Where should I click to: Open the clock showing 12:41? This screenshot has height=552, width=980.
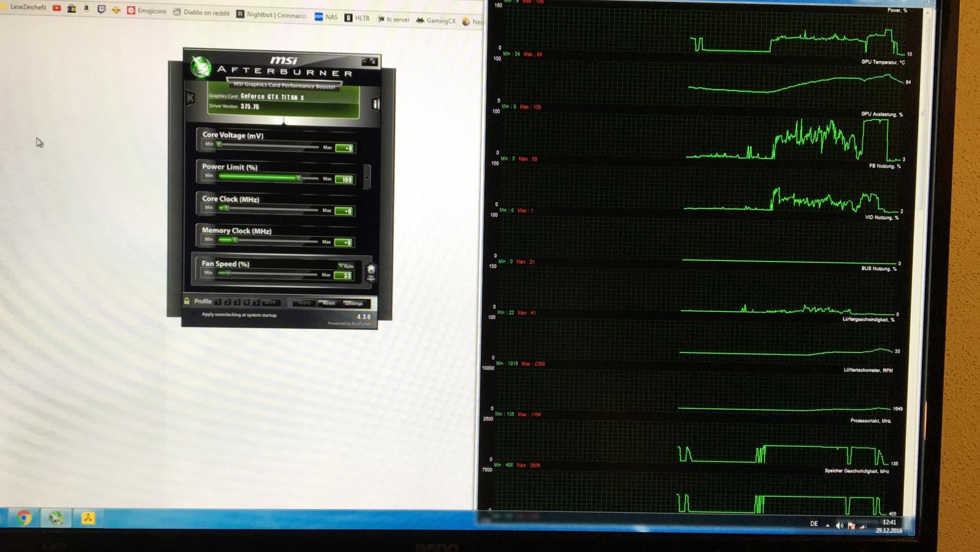pos(889,526)
